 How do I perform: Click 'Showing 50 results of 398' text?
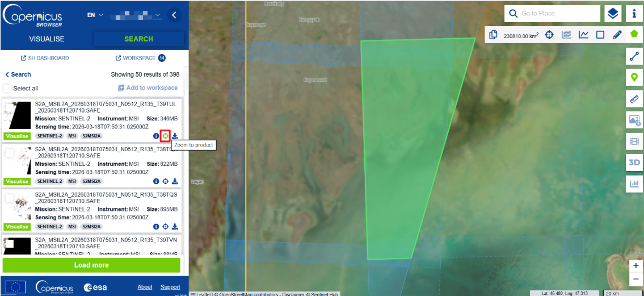point(145,74)
